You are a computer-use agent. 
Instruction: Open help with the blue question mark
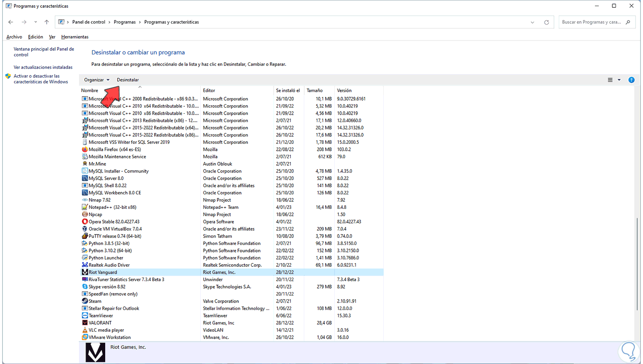point(631,80)
